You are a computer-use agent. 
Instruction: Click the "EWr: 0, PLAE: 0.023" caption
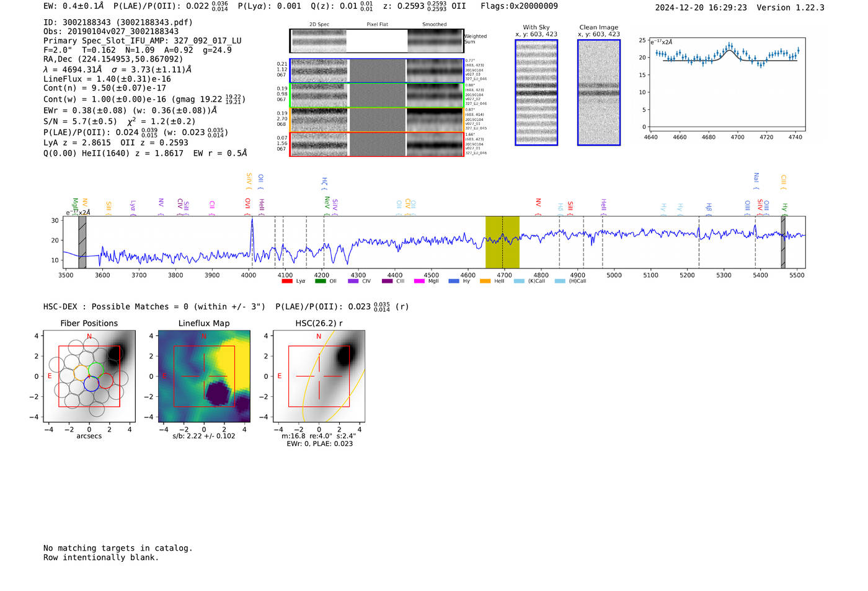click(x=319, y=443)
